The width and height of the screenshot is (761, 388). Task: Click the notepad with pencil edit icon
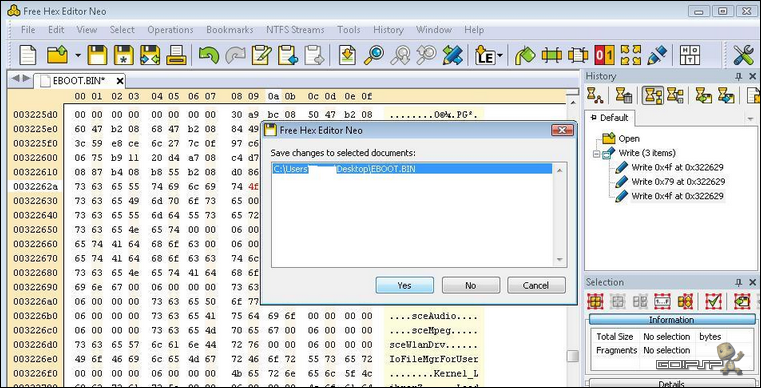point(262,55)
